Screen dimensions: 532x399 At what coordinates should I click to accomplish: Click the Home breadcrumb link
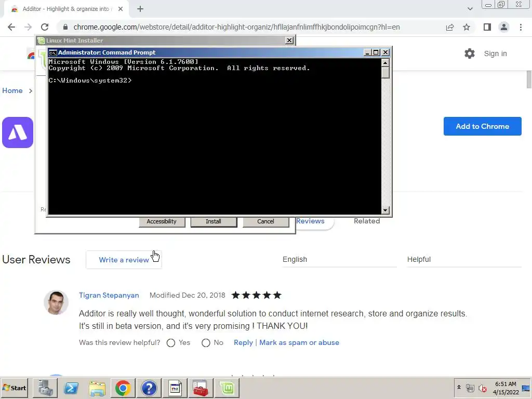[x=12, y=90]
